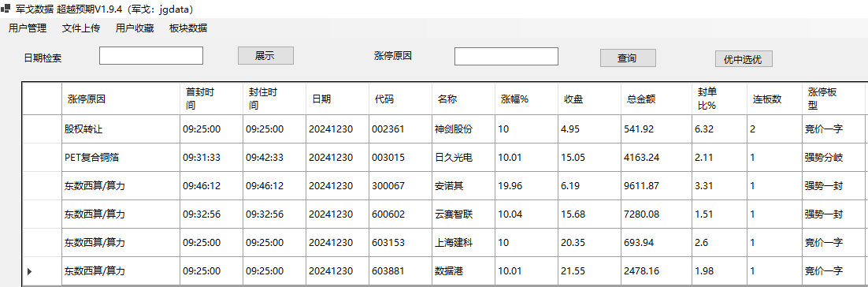The width and height of the screenshot is (868, 287).
Task: Click the 强势分歧 board type cell
Action: (x=833, y=158)
